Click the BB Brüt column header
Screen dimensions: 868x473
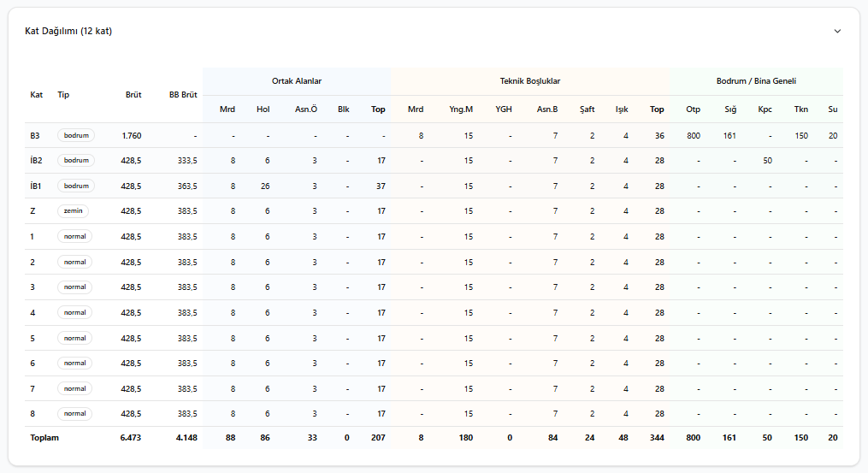coord(183,95)
